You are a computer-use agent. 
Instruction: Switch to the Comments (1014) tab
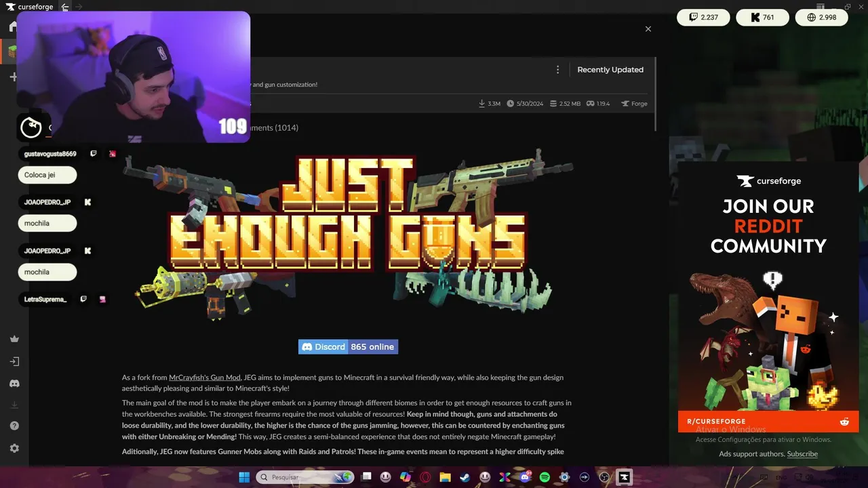[274, 127]
